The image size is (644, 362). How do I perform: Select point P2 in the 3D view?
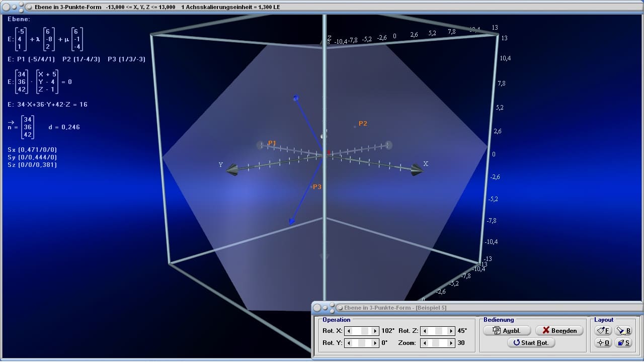pyautogui.click(x=355, y=126)
